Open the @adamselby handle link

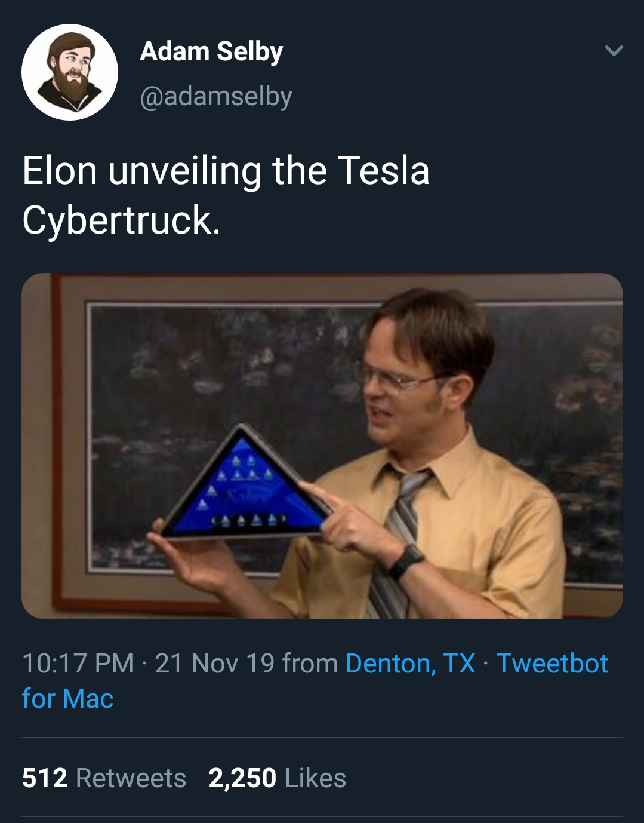(x=216, y=96)
